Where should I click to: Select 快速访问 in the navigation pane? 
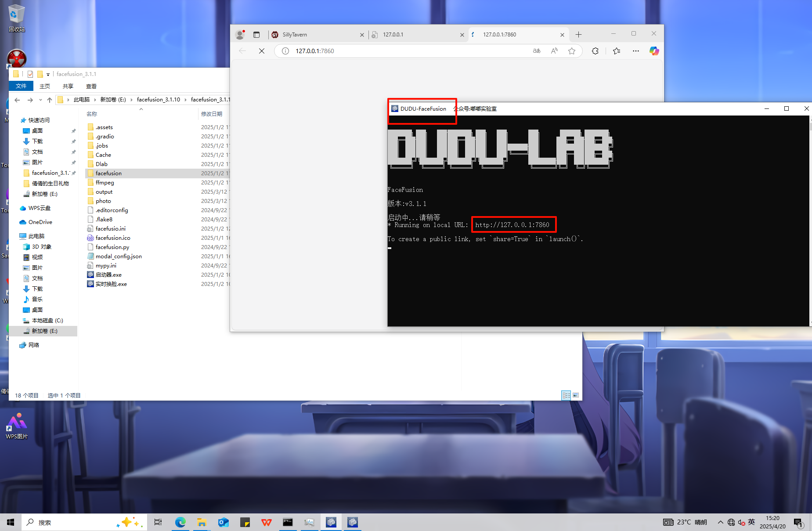click(39, 120)
